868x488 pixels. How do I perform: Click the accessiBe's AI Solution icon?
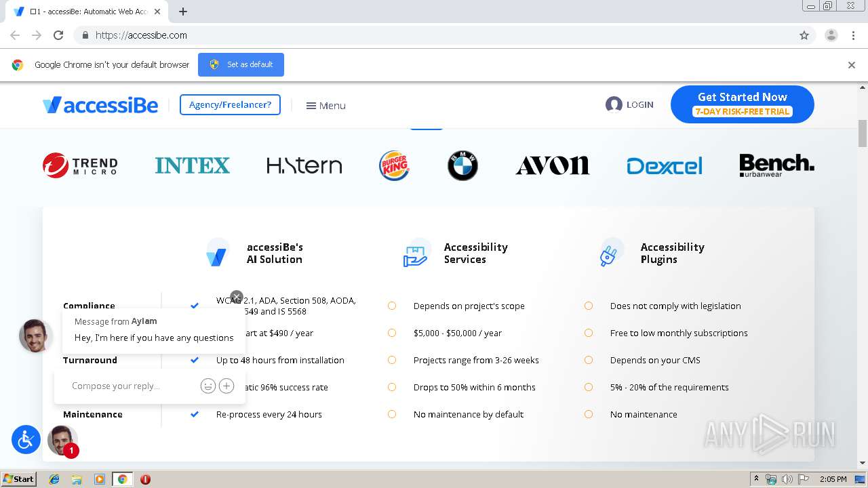[217, 253]
